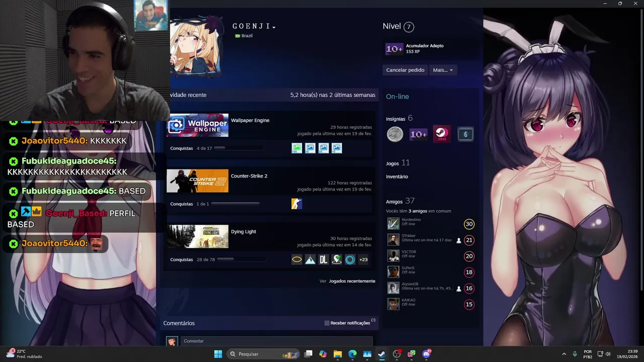Click Wallpaper Engine achievements progress bar
The height and width of the screenshot is (362, 644).
pyautogui.click(x=238, y=148)
